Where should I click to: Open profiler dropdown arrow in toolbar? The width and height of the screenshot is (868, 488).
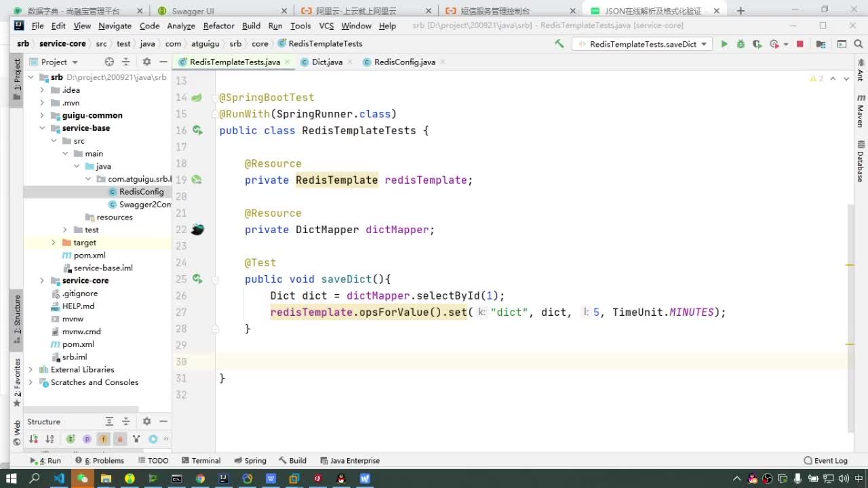click(x=786, y=44)
